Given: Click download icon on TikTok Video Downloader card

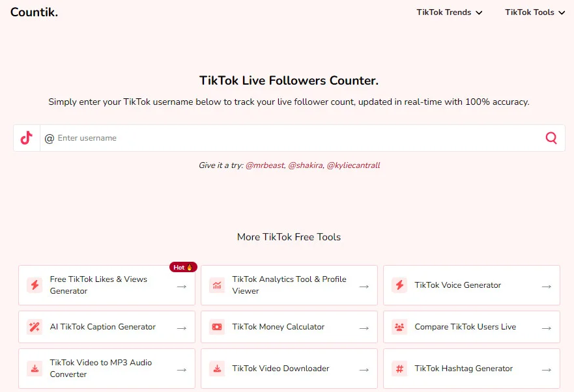Looking at the screenshot, I should tap(217, 368).
